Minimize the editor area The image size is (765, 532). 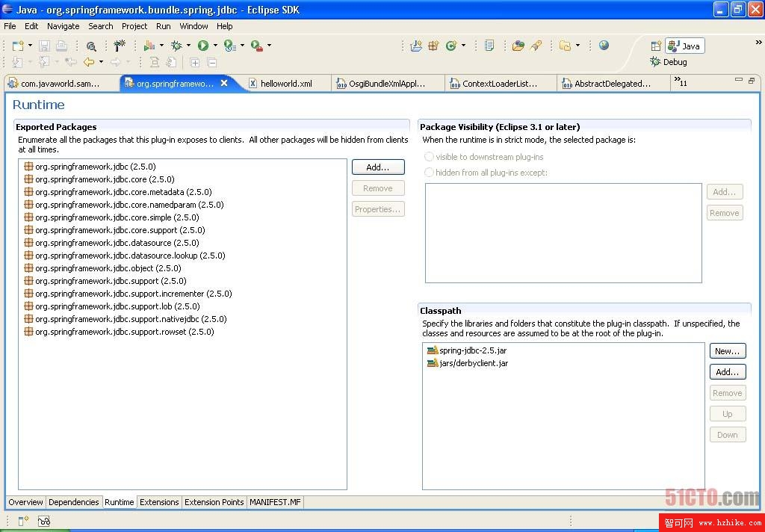[x=739, y=79]
